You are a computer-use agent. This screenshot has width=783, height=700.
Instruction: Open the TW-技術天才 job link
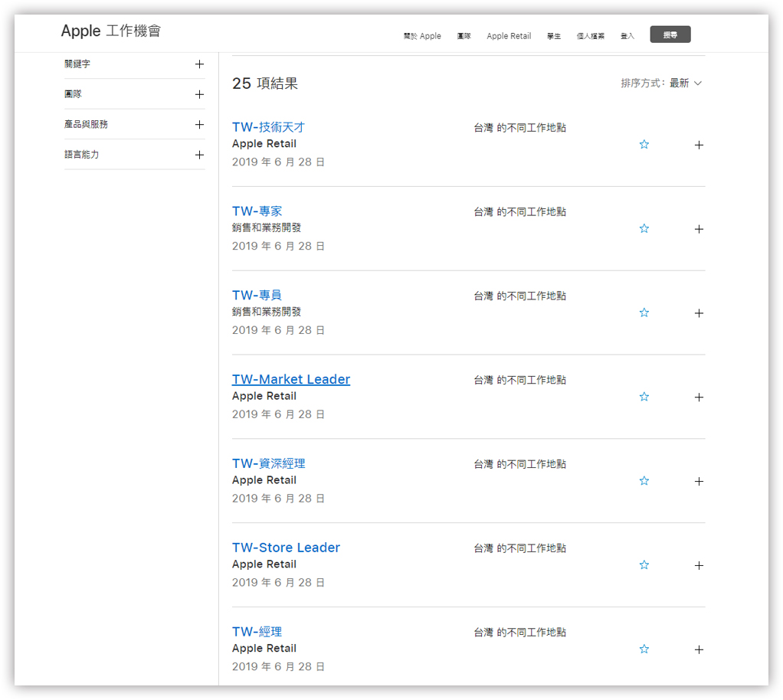pos(268,127)
